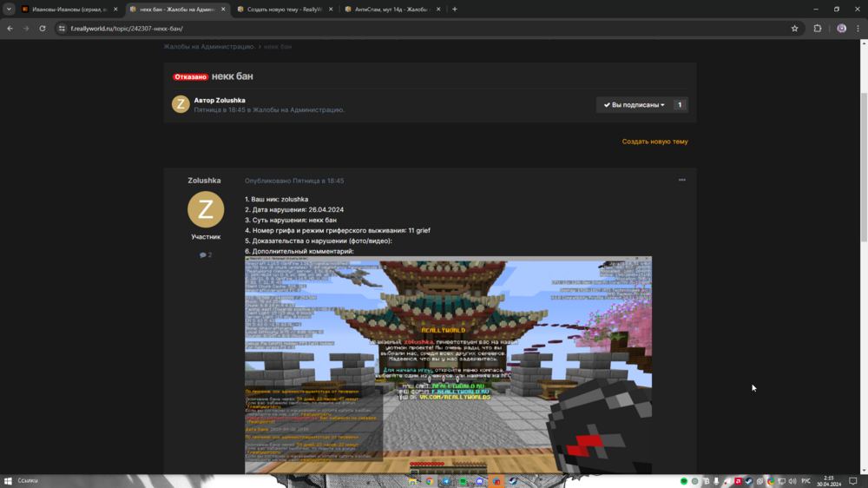Screen dimensions: 868x488
Task: Click the некк бан topic title
Action: 233,76
